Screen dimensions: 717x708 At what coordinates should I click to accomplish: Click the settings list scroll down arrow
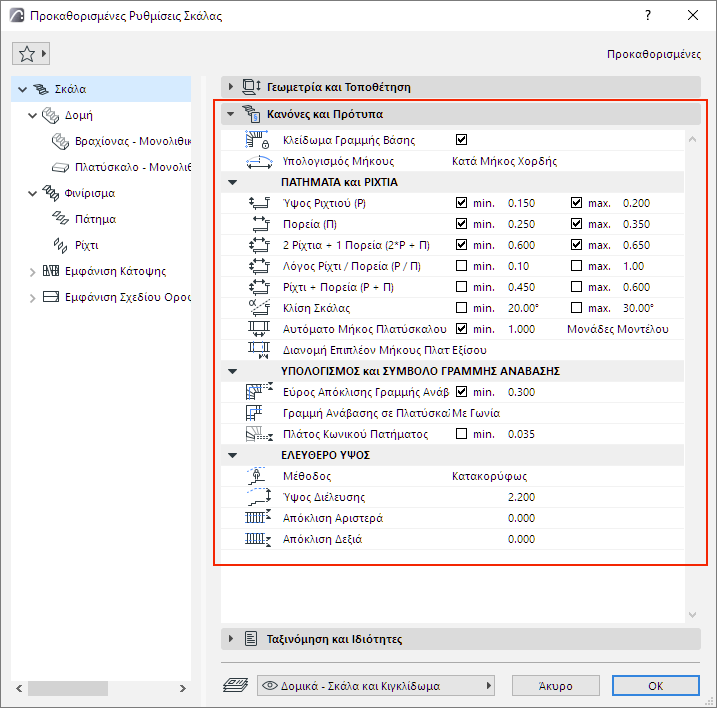[692, 615]
